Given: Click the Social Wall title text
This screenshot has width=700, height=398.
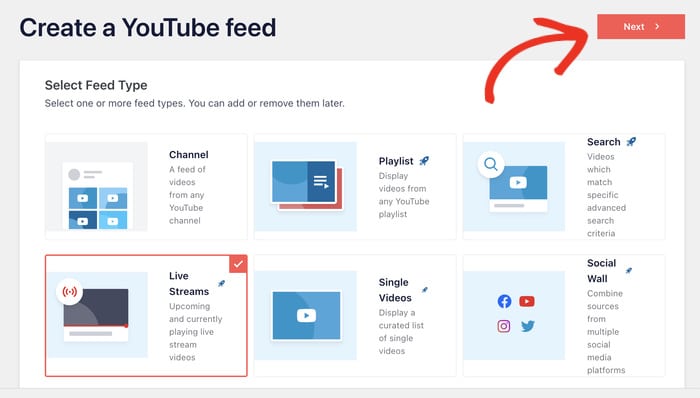Looking at the screenshot, I should [601, 271].
